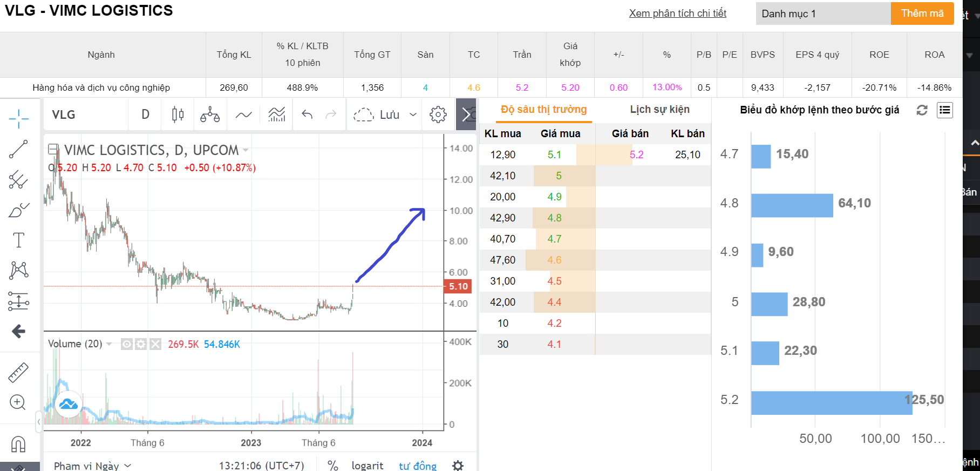Undo the last chart action

click(307, 115)
